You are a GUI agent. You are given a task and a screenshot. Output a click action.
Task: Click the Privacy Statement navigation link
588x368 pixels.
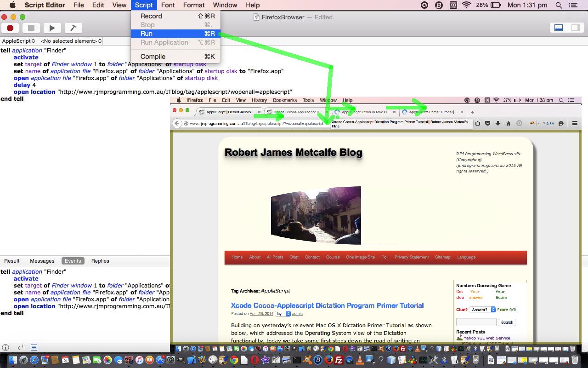412,257
